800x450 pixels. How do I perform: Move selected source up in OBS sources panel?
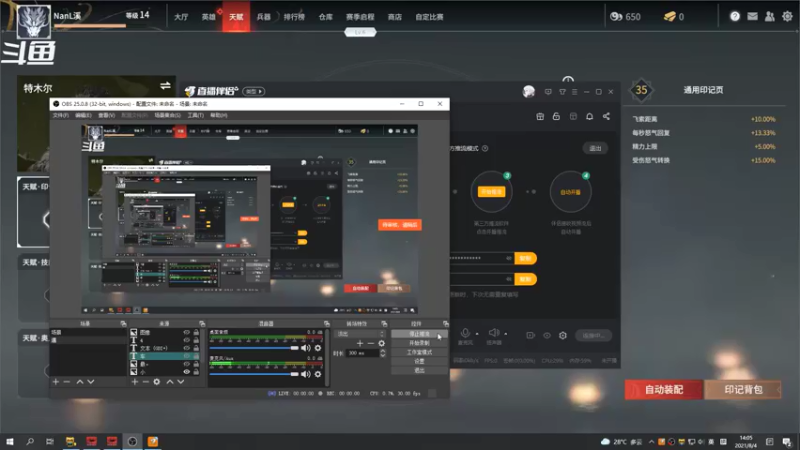pos(170,382)
